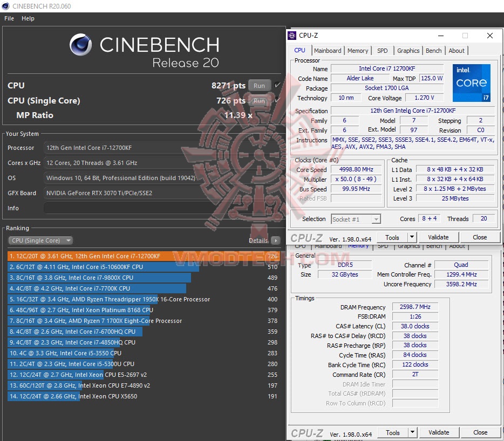The height and width of the screenshot is (441, 504).
Task: Toggle the checkmark next to CPU Run
Action: (278, 85)
